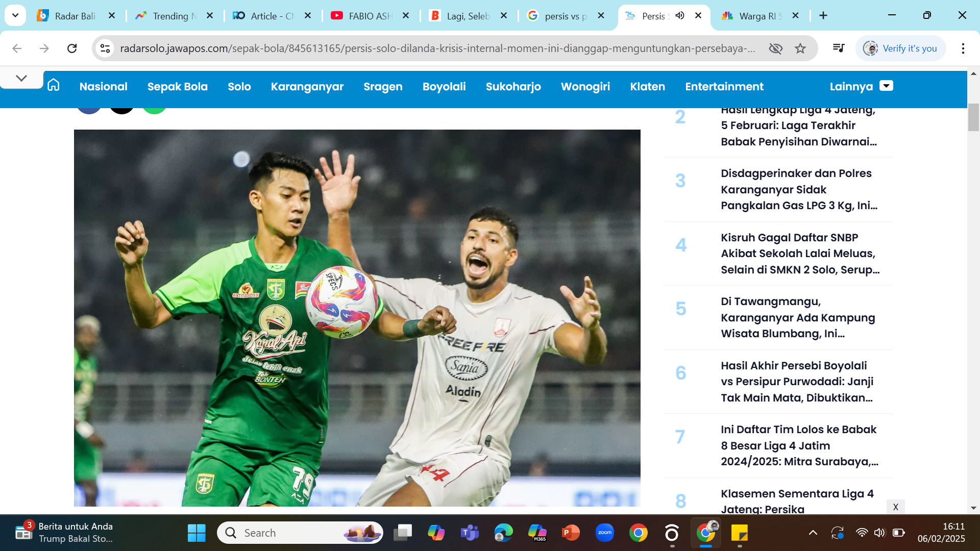Open Chrome's media controls playlist icon
Viewport: 980px width, 551px height.
pyautogui.click(x=839, y=48)
